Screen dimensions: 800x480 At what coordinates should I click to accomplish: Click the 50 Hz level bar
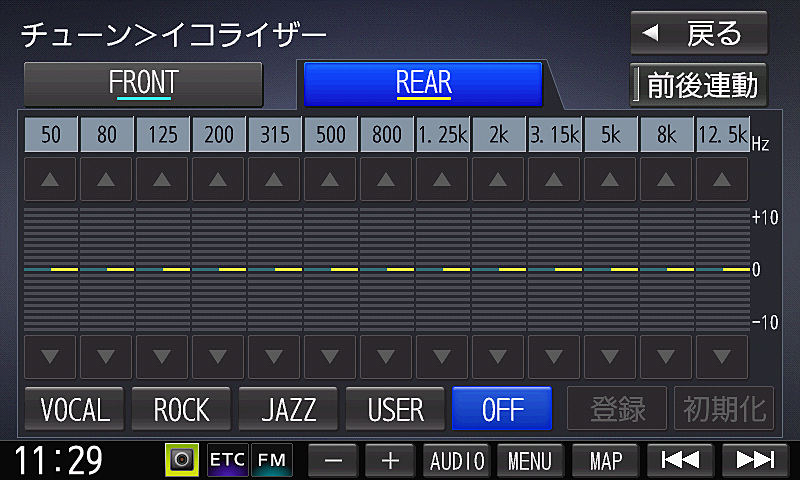pyautogui.click(x=51, y=269)
